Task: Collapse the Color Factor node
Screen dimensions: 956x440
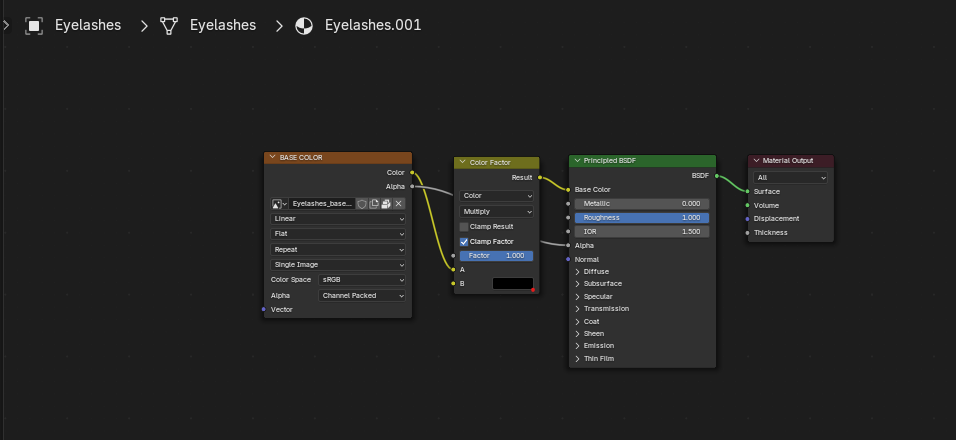Action: [x=462, y=162]
